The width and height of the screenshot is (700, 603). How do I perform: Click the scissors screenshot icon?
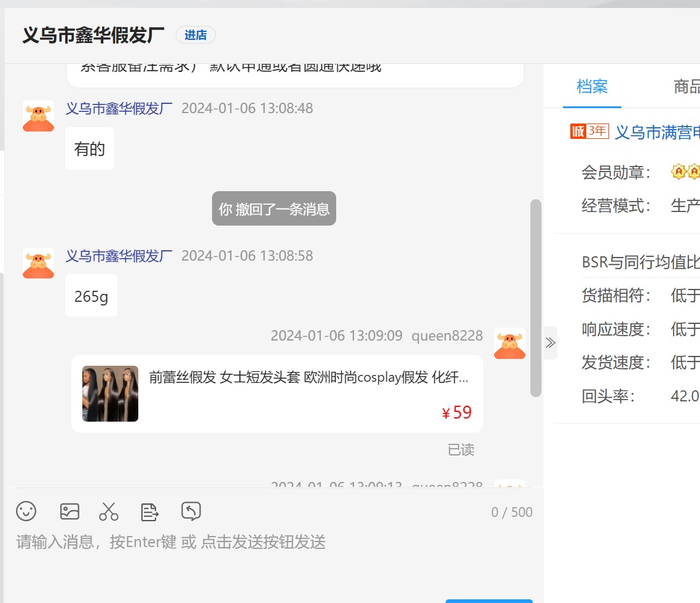pos(109,511)
